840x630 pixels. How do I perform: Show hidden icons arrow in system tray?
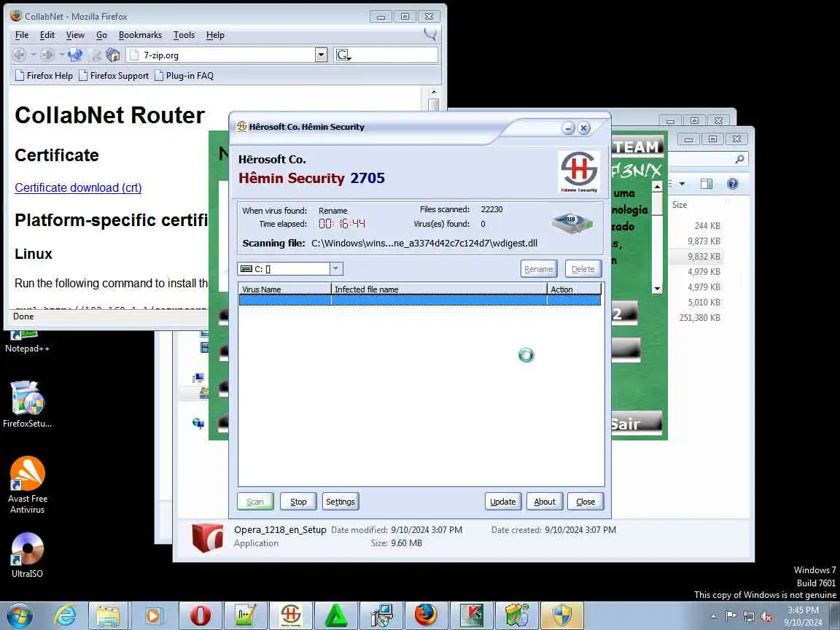[x=713, y=617]
